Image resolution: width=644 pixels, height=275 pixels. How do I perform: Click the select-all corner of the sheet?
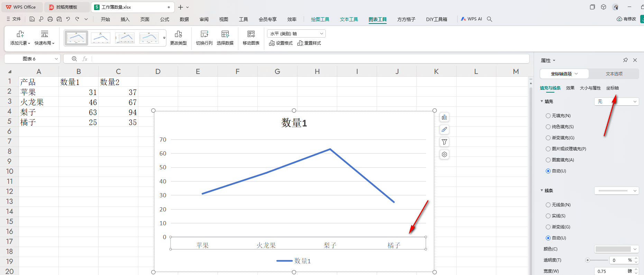[10, 72]
